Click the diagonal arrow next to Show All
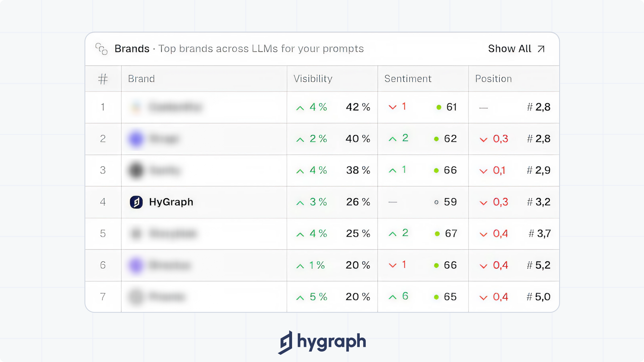The width and height of the screenshot is (644, 362). pos(541,48)
